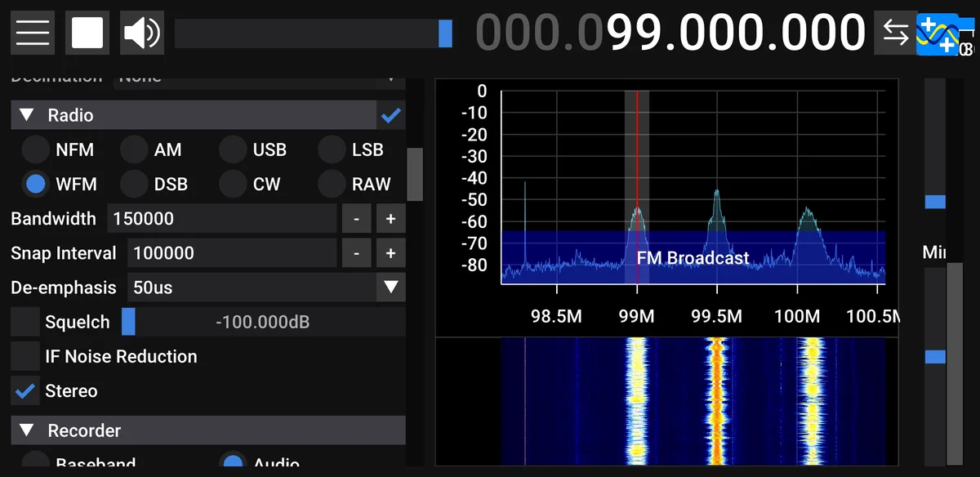Mute audio with the speaker icon

[x=142, y=33]
